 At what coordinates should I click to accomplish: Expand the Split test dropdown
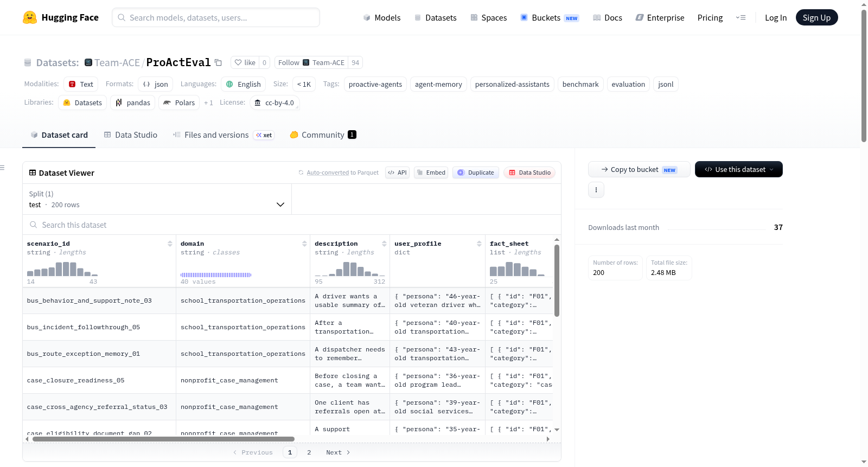click(x=157, y=199)
